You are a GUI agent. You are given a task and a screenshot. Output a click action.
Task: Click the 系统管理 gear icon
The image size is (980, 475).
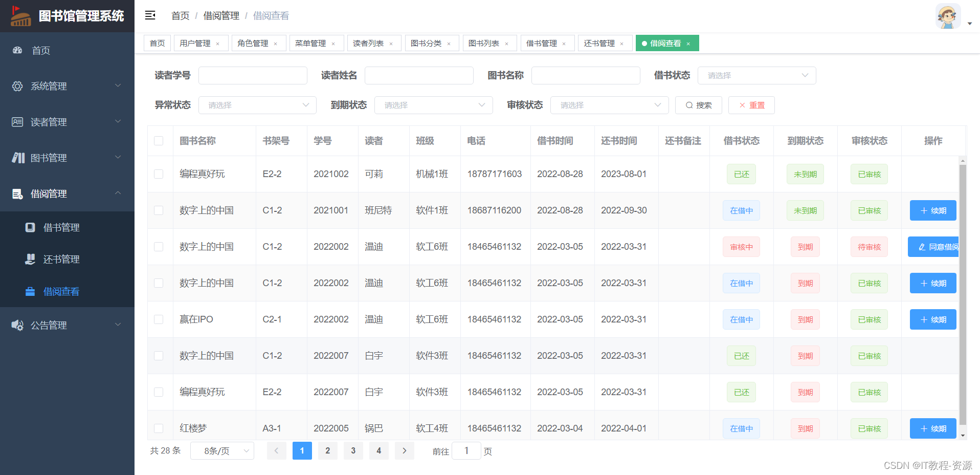coord(17,86)
